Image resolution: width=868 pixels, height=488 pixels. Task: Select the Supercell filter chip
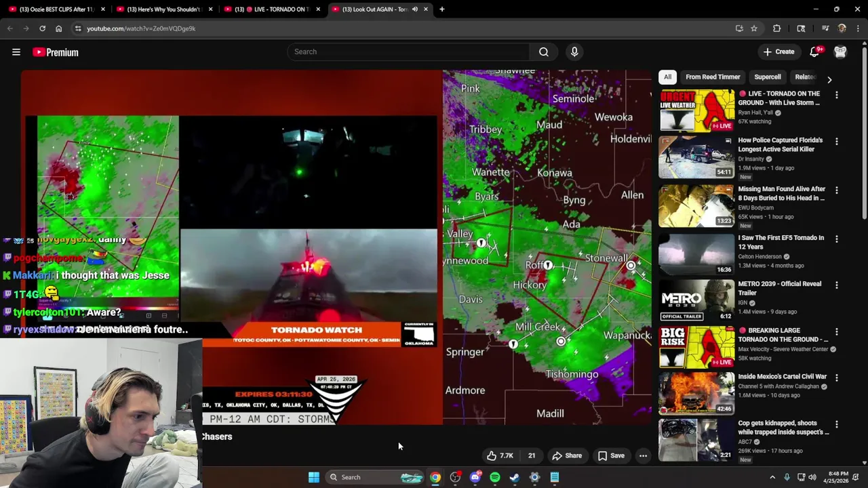(x=768, y=77)
